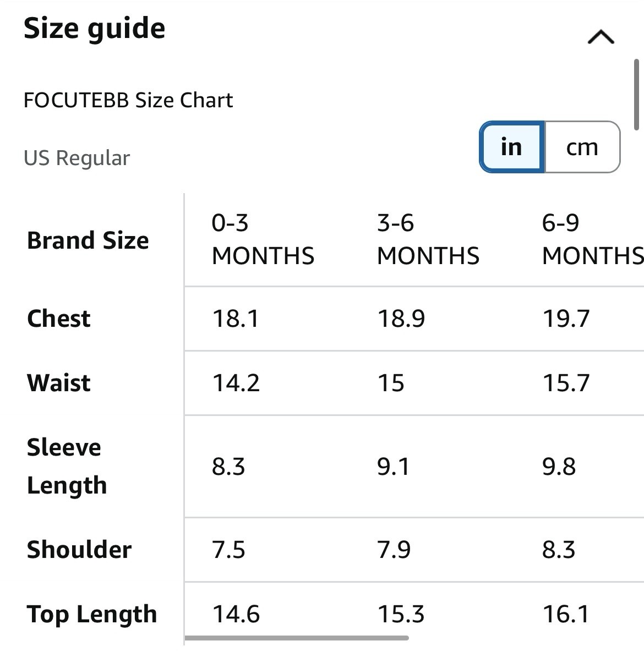Click the horizontal table scrollbar
Viewport: 644px width, 657px height.
tap(297, 638)
